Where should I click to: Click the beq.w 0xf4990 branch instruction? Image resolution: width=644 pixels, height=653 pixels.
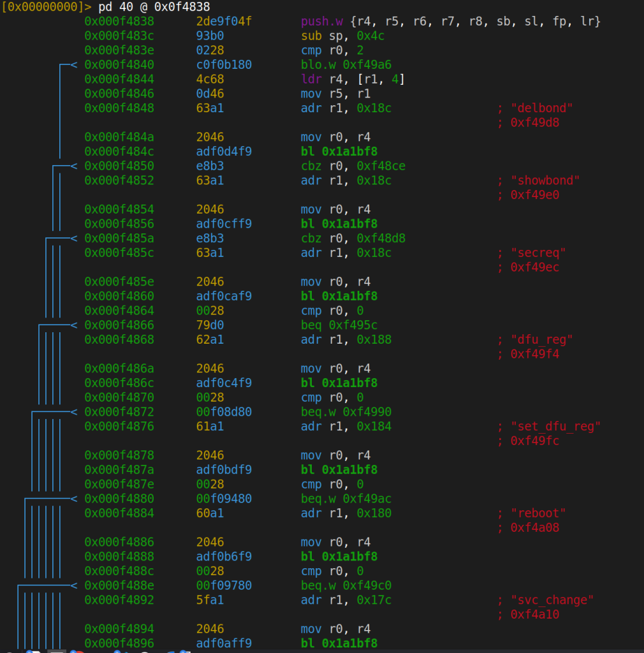tap(346, 412)
